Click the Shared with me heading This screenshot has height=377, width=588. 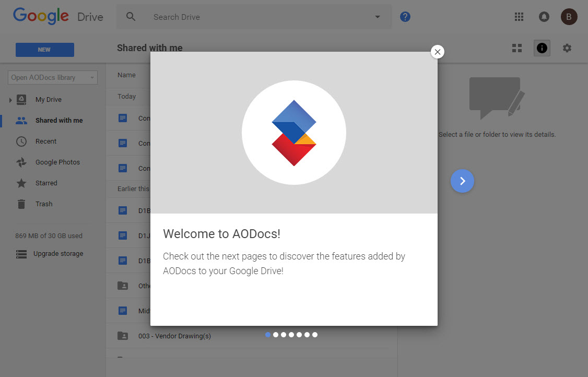coord(150,48)
